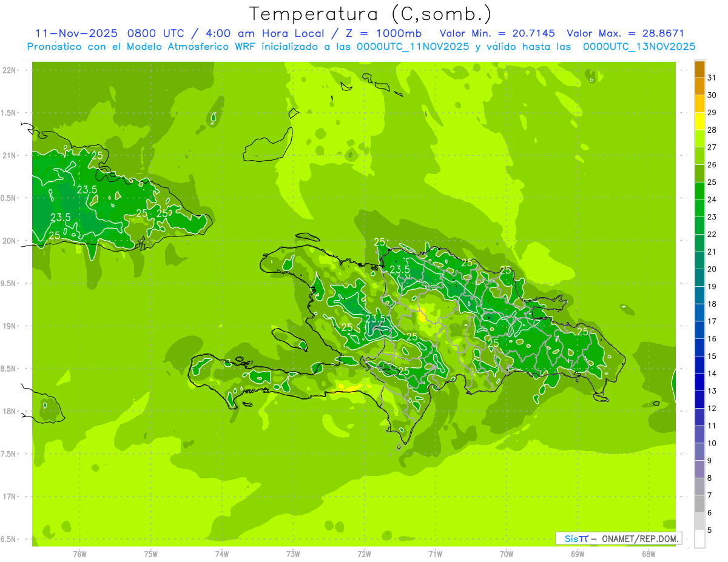728x562 pixels.
Task: Click the '76W' longitude axis label
Action: [x=79, y=553]
